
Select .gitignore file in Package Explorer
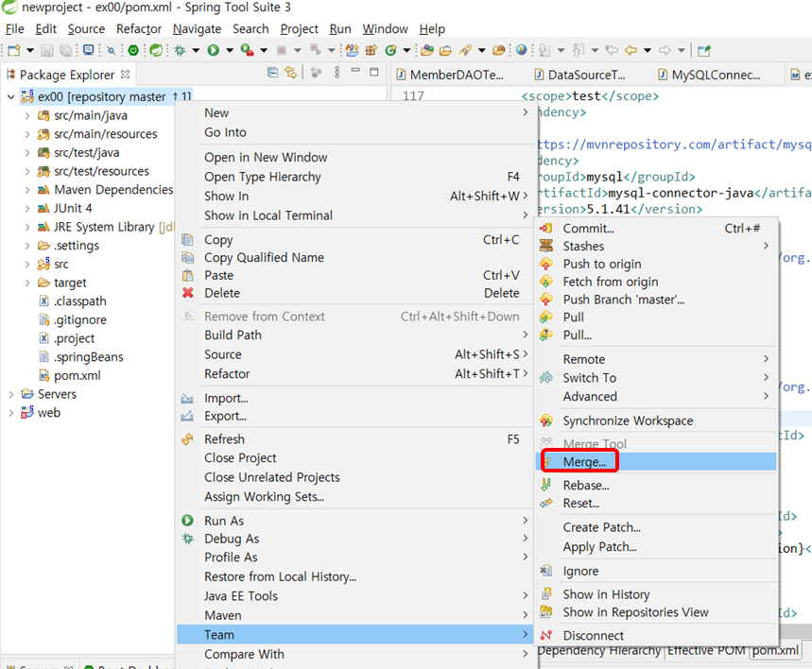click(80, 320)
